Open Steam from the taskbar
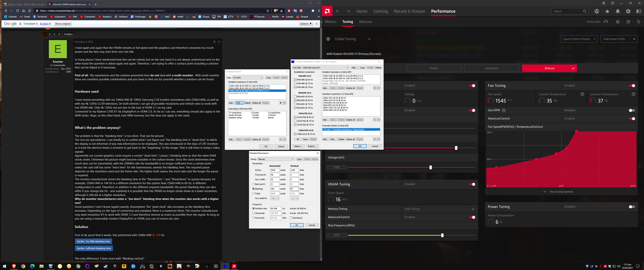644x270 pixels. 106,266
